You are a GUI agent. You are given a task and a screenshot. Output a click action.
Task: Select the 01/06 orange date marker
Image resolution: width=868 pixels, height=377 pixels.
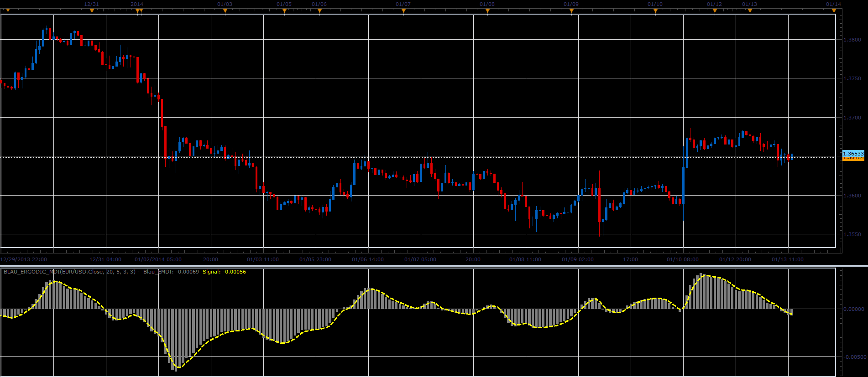tap(319, 11)
